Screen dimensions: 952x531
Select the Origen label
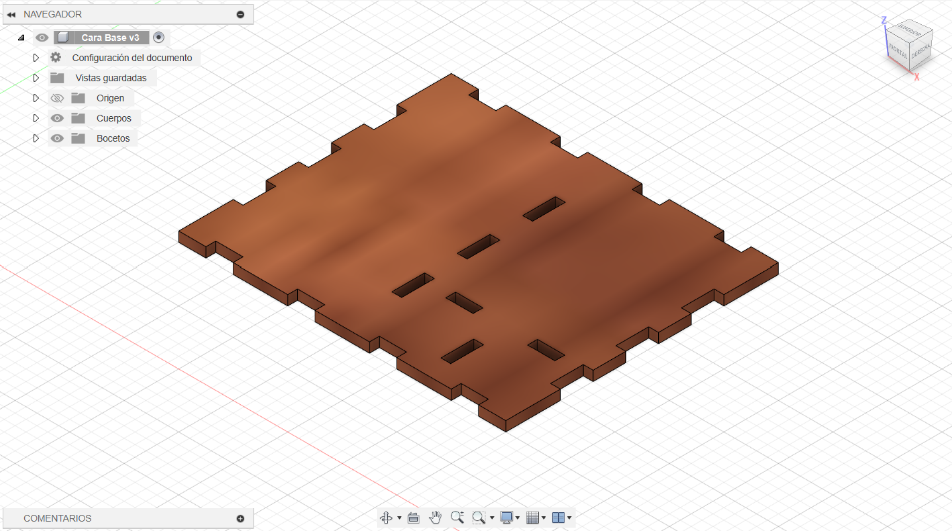(110, 98)
